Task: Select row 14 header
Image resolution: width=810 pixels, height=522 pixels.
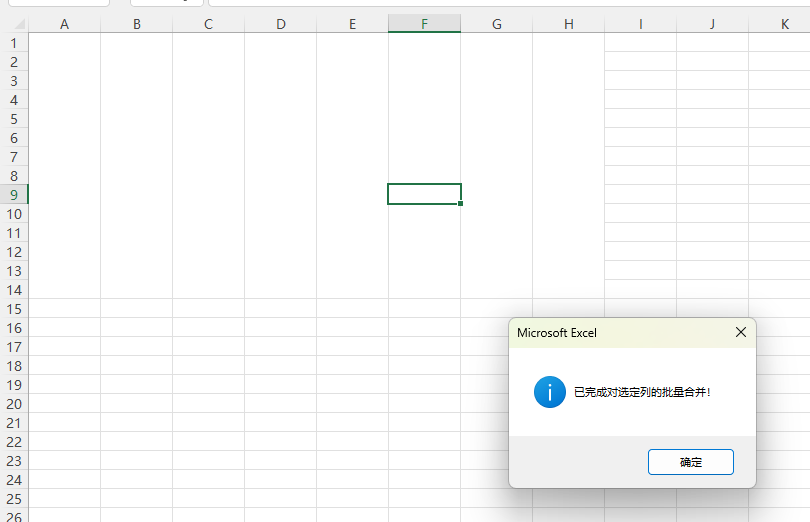Action: (x=14, y=289)
